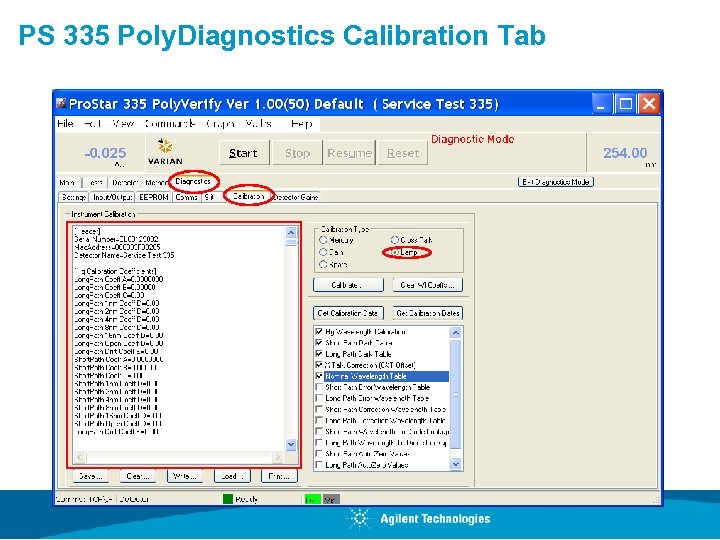
Task: Click the Reset button
Action: click(403, 153)
